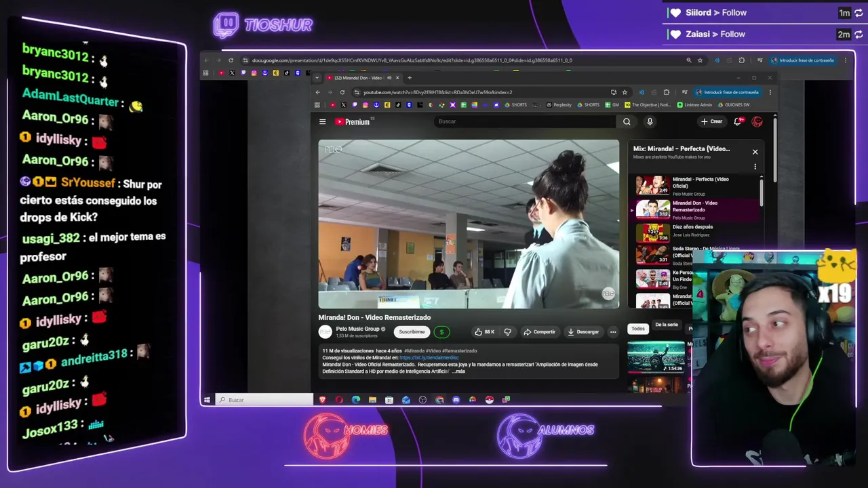Viewport: 868px width, 488px height.
Task: Select Miranda! Don - Video Remasterizado playlist item
Action: pyautogui.click(x=695, y=209)
